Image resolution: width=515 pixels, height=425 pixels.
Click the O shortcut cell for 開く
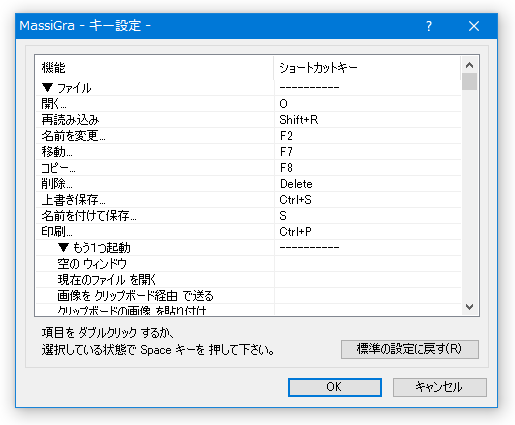(x=368, y=104)
